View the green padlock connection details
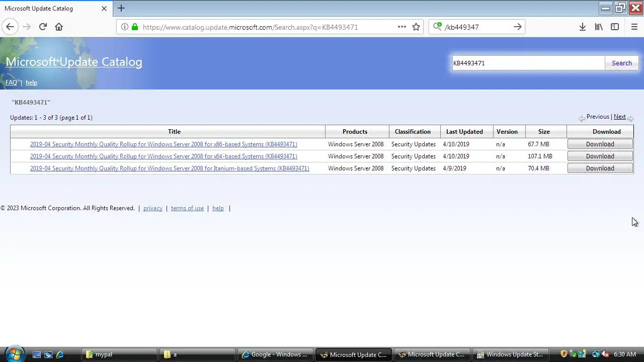The width and height of the screenshot is (644, 362). pos(134,27)
